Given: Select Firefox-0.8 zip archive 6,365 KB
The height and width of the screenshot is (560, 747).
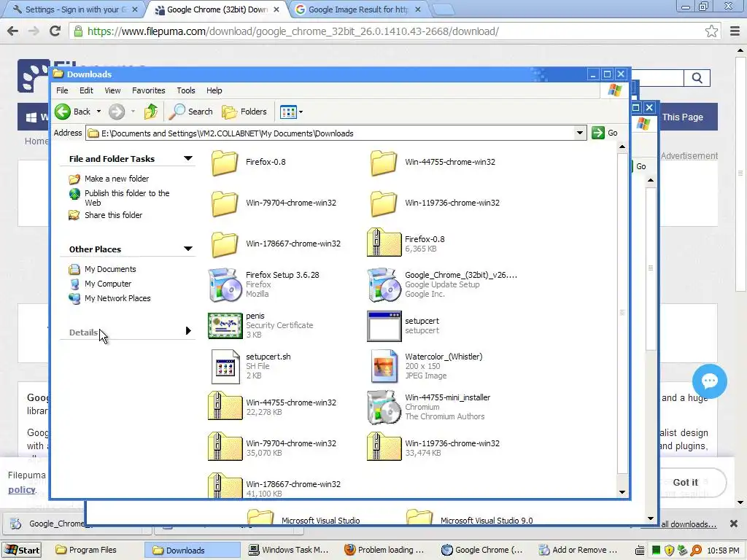Looking at the screenshot, I should [384, 242].
